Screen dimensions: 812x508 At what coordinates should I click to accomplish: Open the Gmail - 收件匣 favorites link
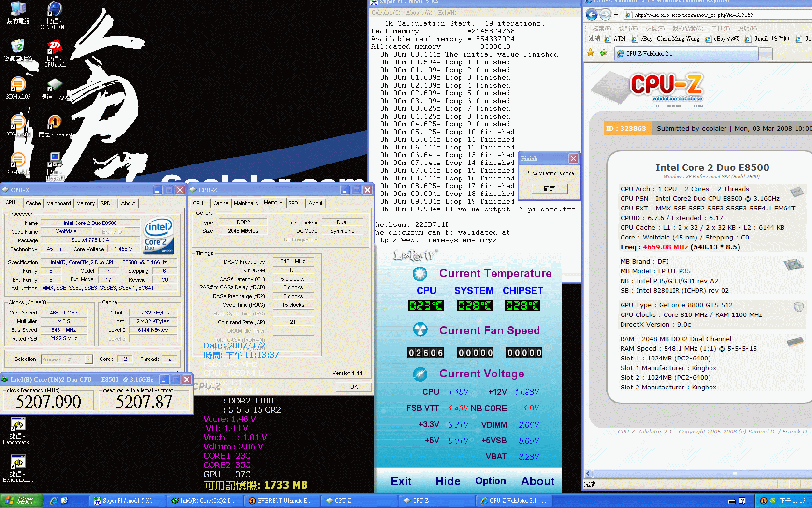coord(767,39)
